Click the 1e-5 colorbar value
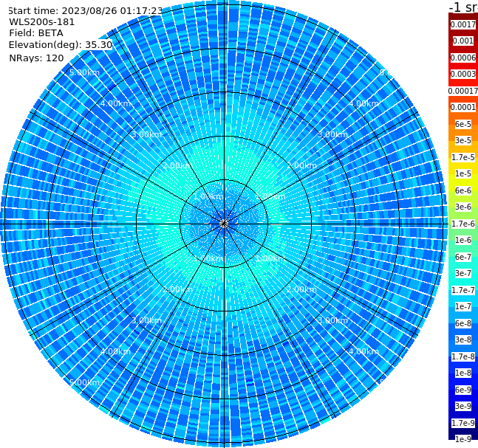The height and width of the screenshot is (448, 478). [463, 173]
